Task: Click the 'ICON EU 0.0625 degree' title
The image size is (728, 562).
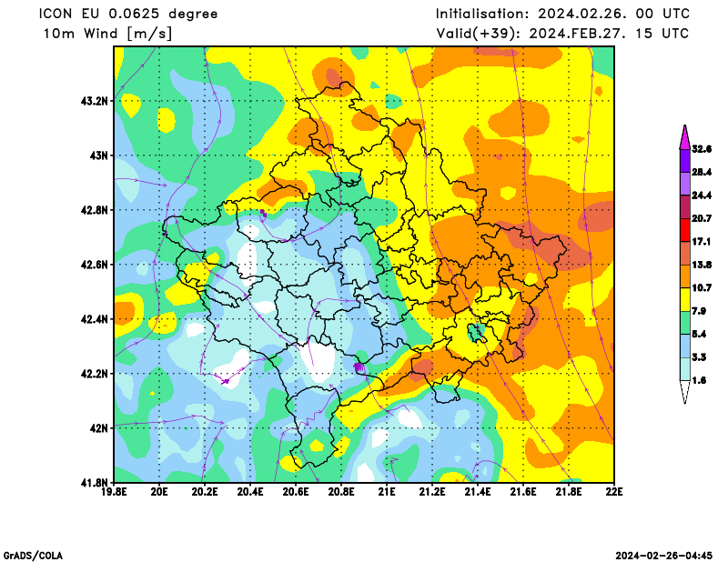Action: point(128,14)
